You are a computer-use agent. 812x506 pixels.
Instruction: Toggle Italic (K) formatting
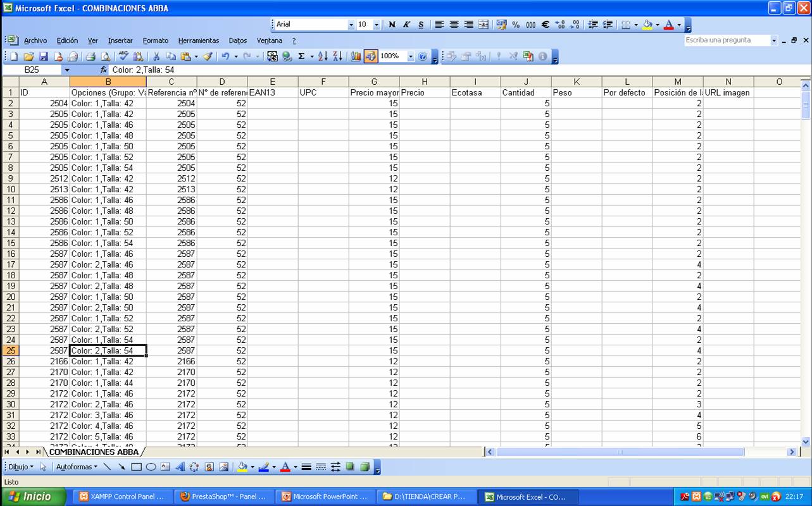pyautogui.click(x=406, y=25)
